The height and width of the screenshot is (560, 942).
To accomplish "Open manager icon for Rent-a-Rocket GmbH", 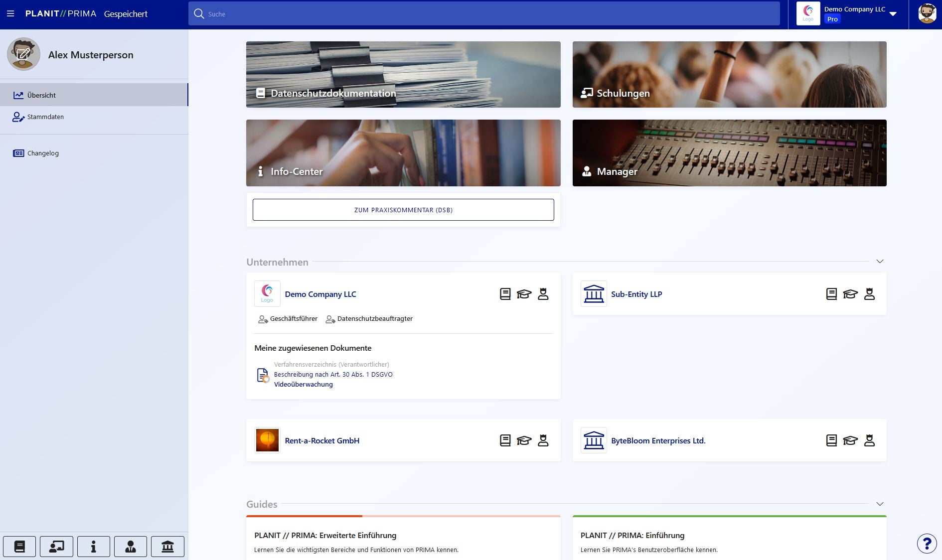I will coord(543,440).
